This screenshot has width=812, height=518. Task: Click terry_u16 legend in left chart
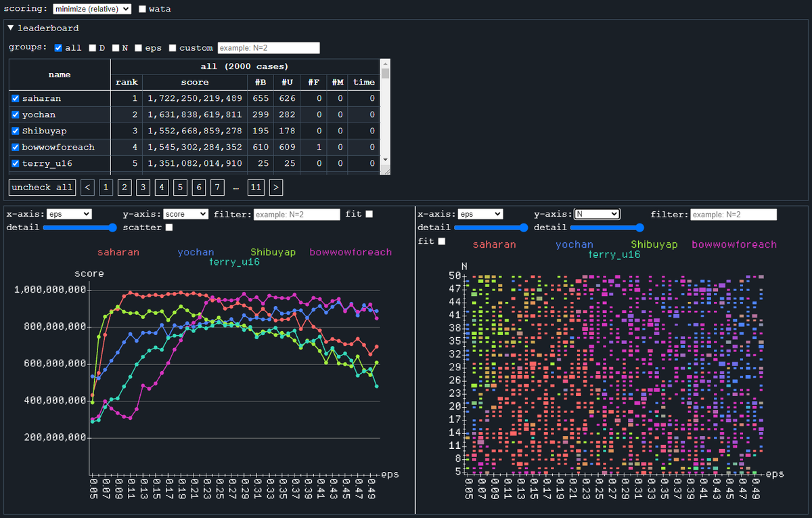(235, 261)
